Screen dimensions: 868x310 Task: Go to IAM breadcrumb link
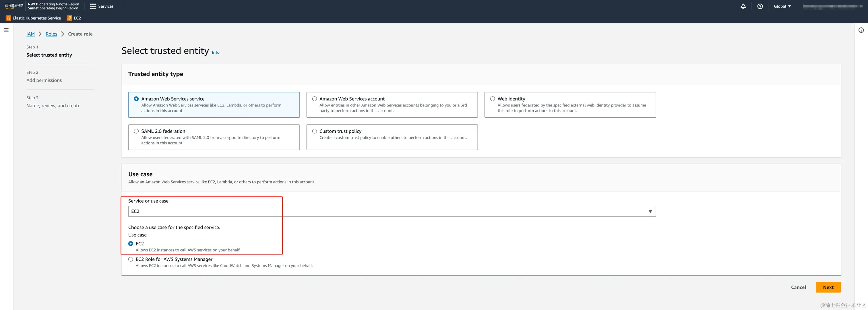[31, 34]
